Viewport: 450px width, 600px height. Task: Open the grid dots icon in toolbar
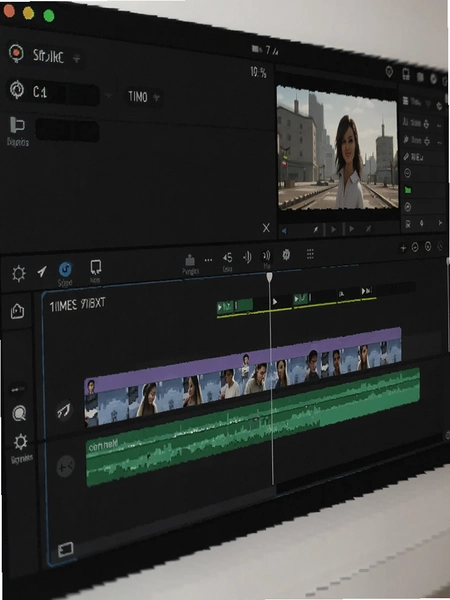pyautogui.click(x=310, y=254)
